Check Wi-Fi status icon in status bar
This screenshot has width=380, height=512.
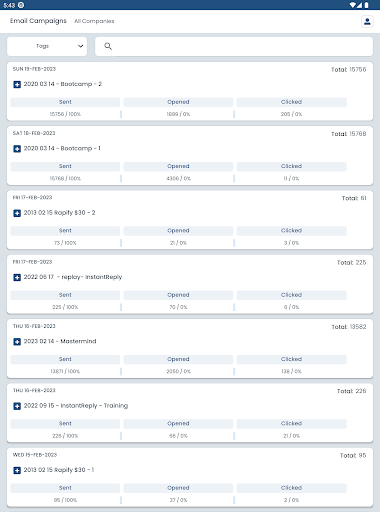click(x=353, y=5)
